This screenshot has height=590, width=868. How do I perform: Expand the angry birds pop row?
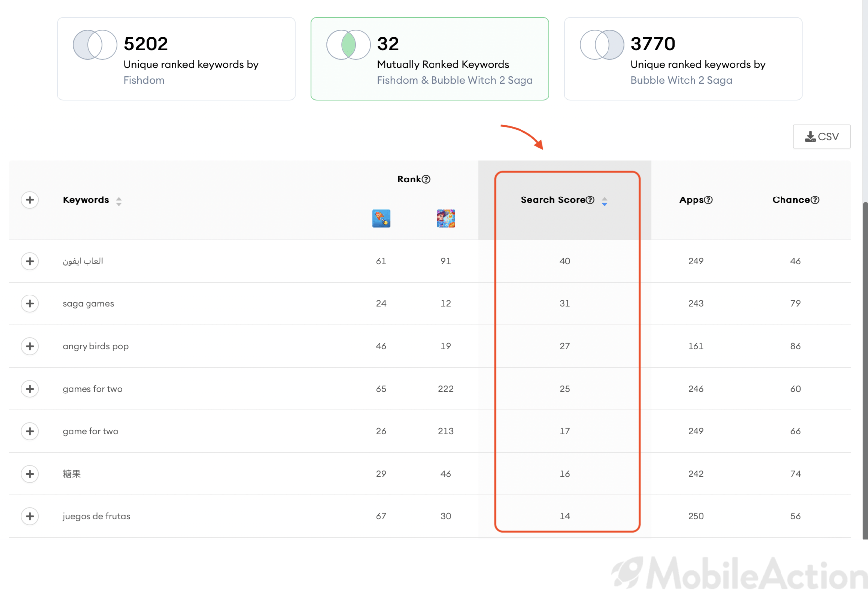point(30,346)
